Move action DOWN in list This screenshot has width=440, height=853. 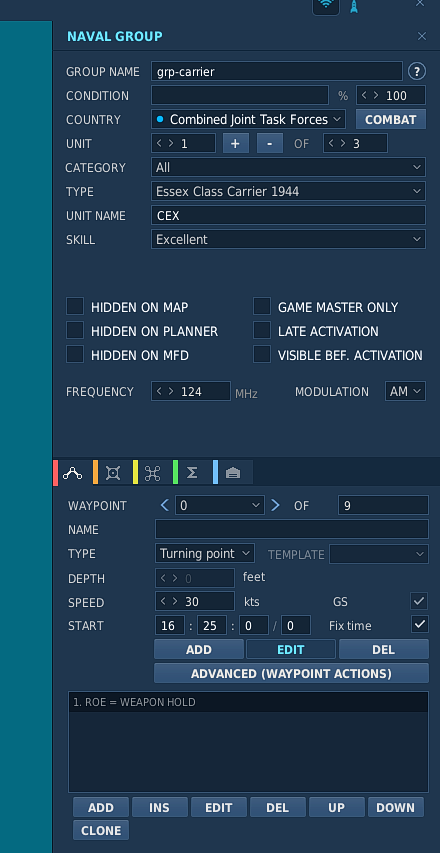coord(395,807)
